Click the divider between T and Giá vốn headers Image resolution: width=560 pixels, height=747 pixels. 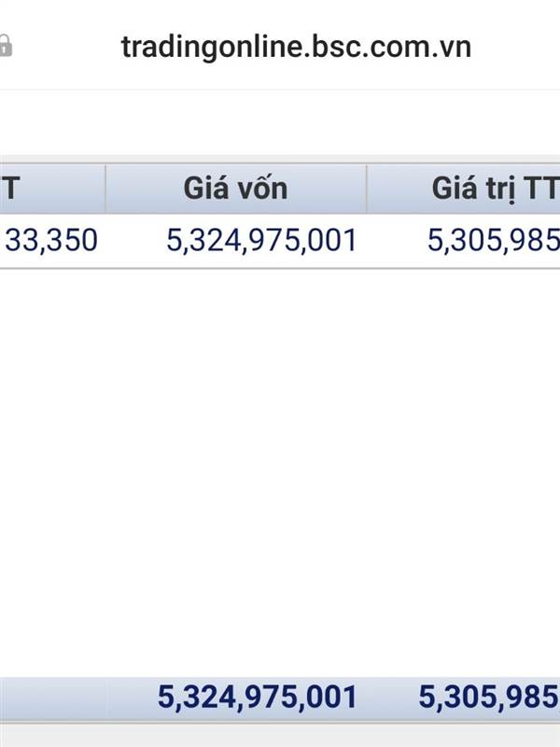[x=105, y=189]
